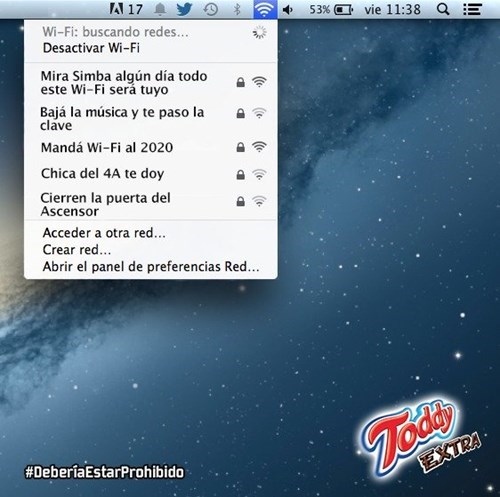
Task: Click the lock icon beside Cierren la puerta
Action: point(241,201)
